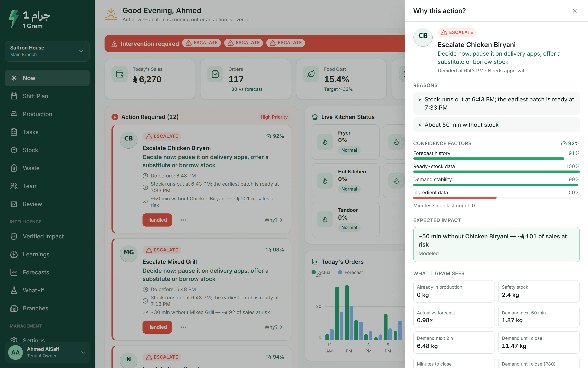588x368 pixels.
Task: Click the Food Cost leaf icon
Action: pyautogui.click(x=311, y=74)
